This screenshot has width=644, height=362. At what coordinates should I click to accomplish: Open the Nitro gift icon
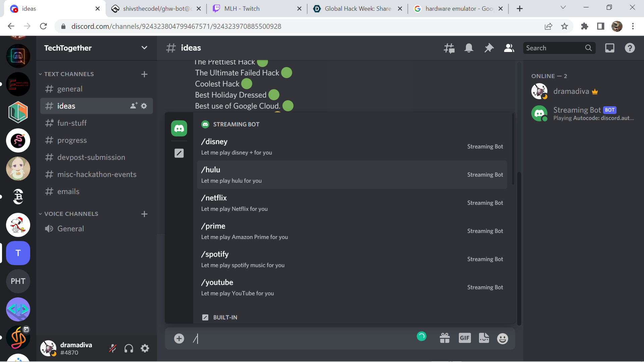tap(445, 338)
